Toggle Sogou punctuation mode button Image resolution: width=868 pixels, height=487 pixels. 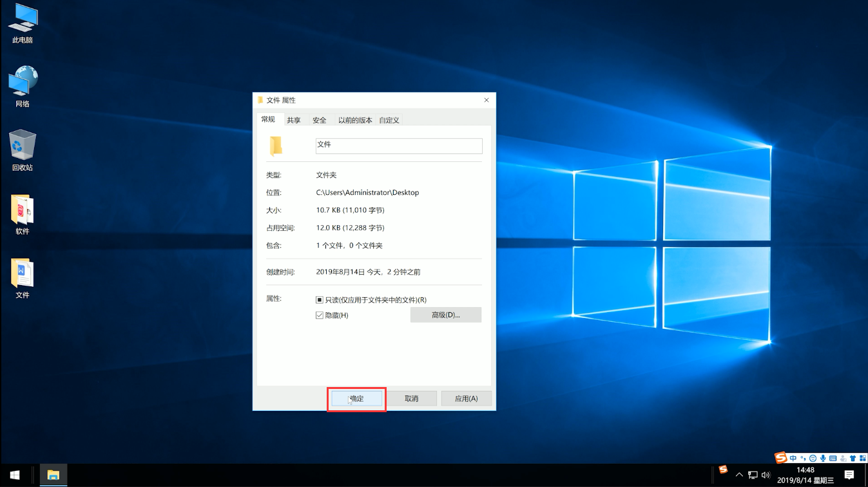point(803,458)
